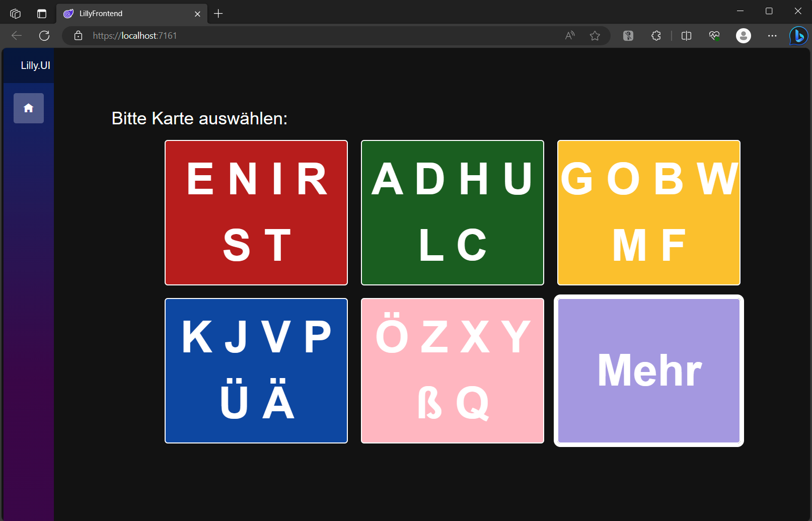Open Bing Copilot in the browser corner
This screenshot has width=812, height=521.
point(798,36)
